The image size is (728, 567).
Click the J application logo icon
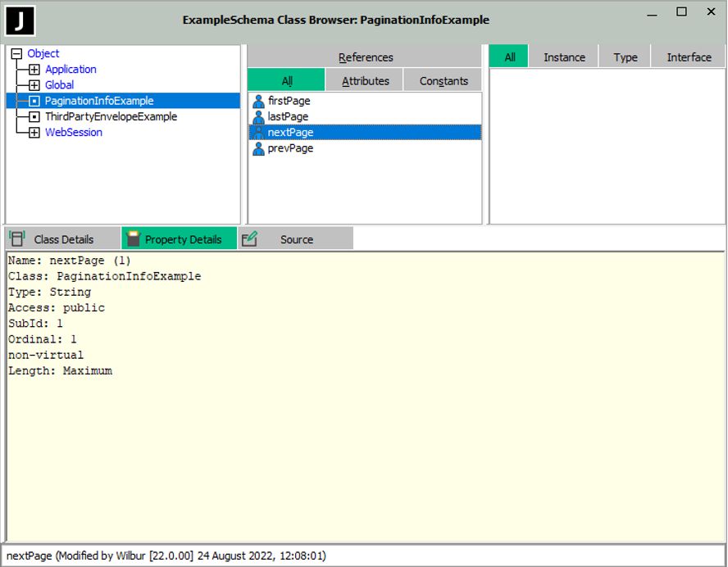click(x=20, y=20)
